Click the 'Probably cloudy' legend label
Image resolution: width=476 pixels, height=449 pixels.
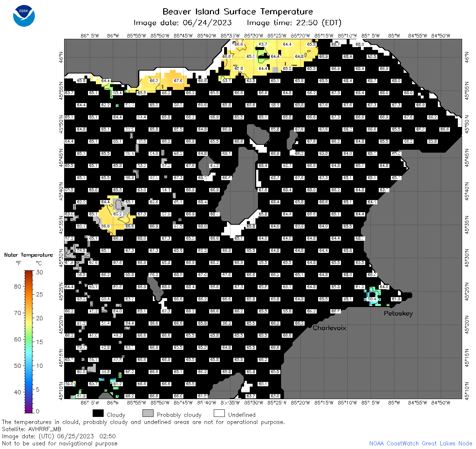pos(179,415)
